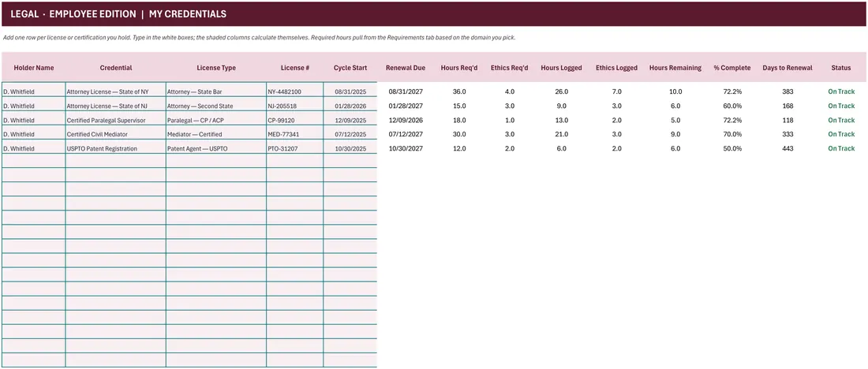Select the License Type column header
The height and width of the screenshot is (369, 868).
pos(216,68)
